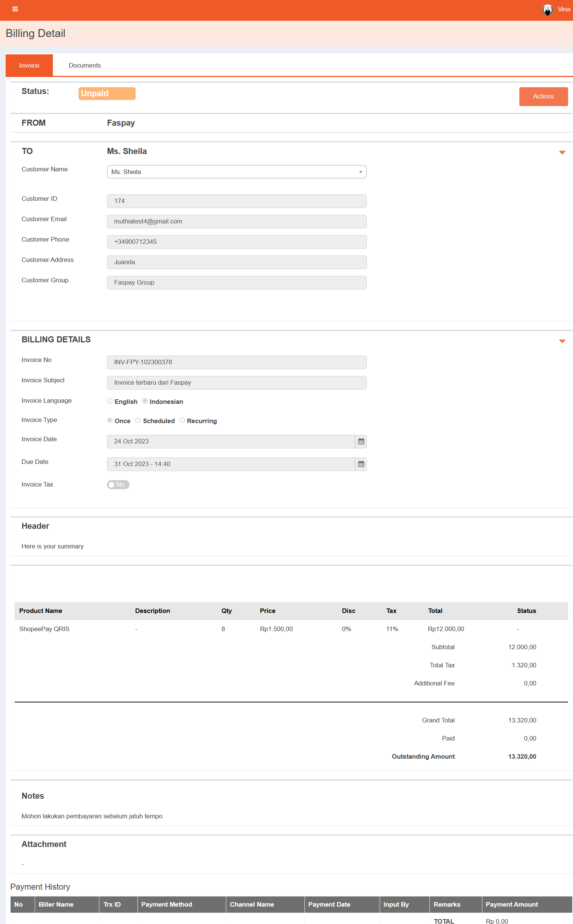Switch to the Invoice tab
This screenshot has width=573, height=924.
29,66
